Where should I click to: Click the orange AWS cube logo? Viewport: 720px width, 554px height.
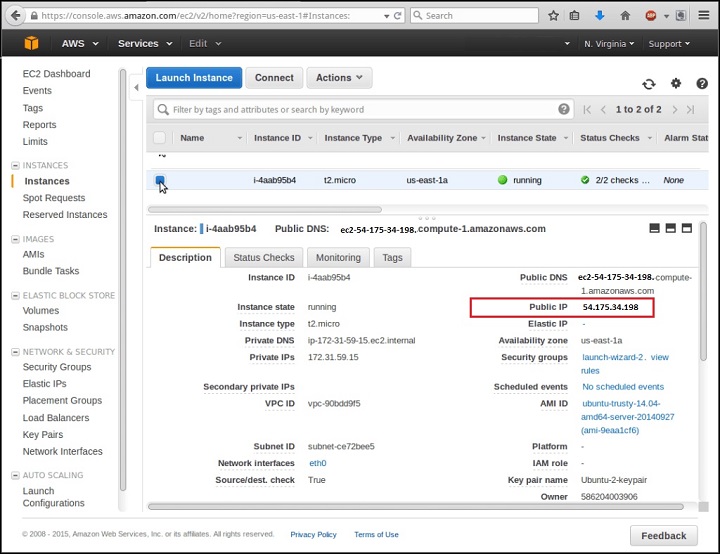point(31,43)
